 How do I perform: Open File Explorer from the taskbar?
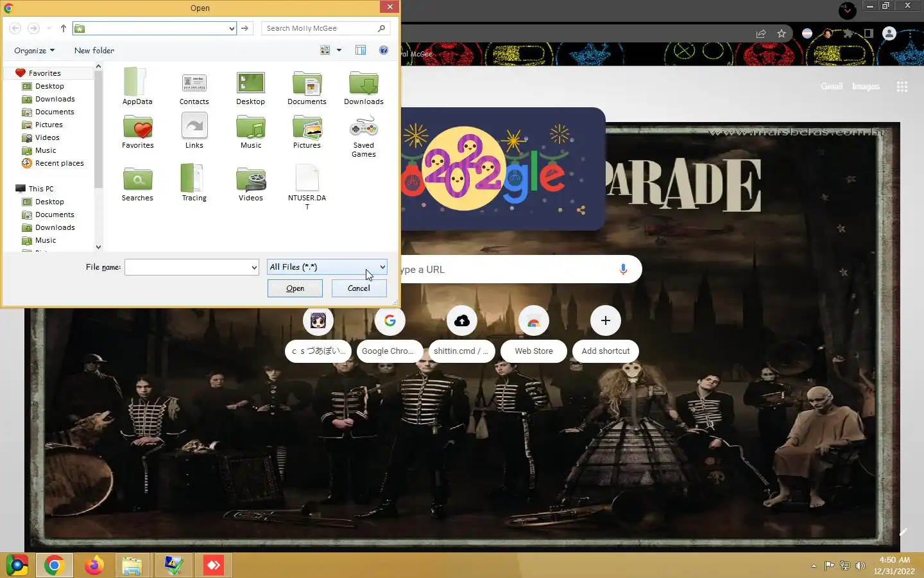132,565
